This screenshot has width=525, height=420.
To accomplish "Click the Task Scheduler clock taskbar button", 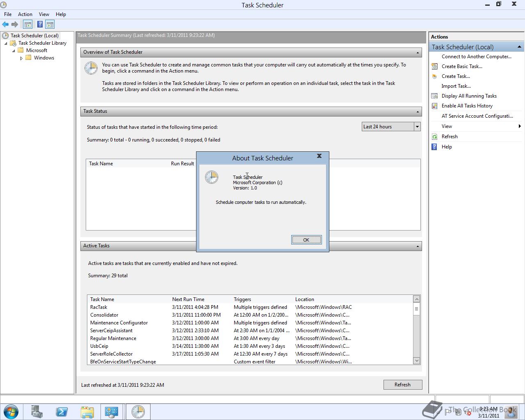I will point(138,412).
